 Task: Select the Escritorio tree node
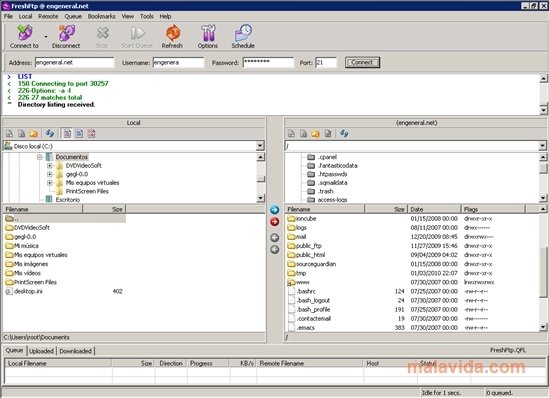[x=68, y=200]
